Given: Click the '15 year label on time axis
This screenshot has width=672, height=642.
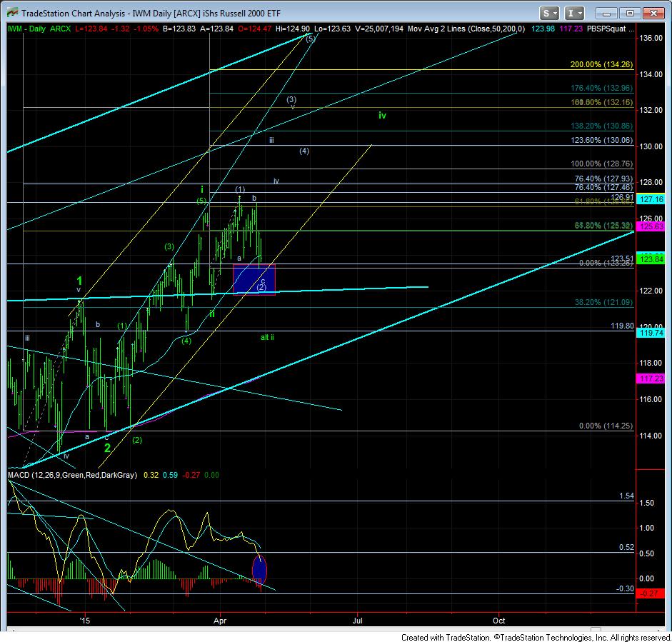Looking at the screenshot, I should [85, 621].
